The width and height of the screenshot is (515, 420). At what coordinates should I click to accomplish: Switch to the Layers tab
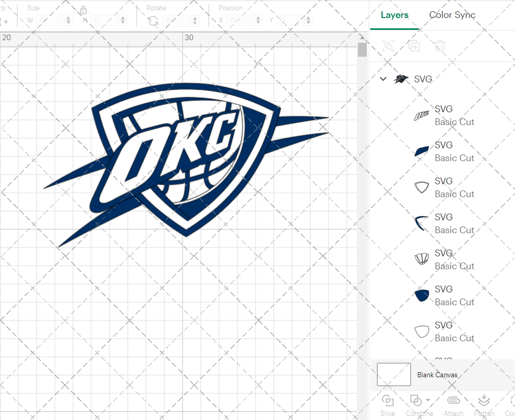pos(394,15)
